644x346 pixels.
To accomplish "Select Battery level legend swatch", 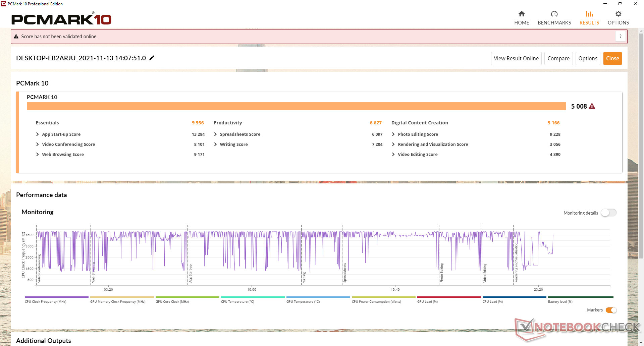I will coord(581,297).
